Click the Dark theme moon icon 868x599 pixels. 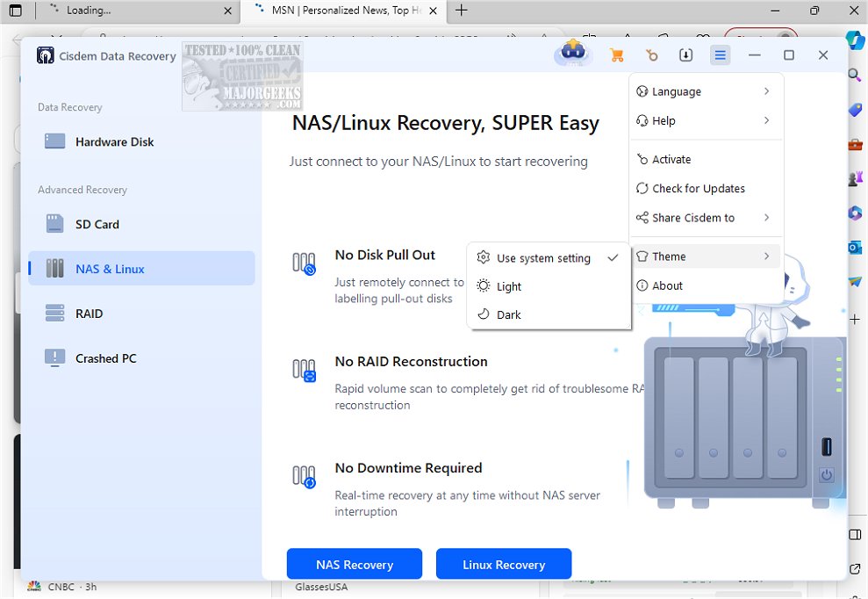click(x=484, y=314)
